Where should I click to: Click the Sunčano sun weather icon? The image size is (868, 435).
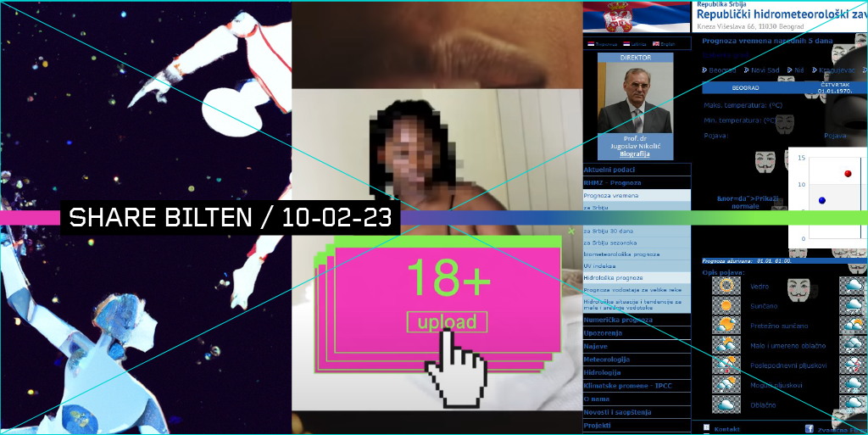(726, 305)
